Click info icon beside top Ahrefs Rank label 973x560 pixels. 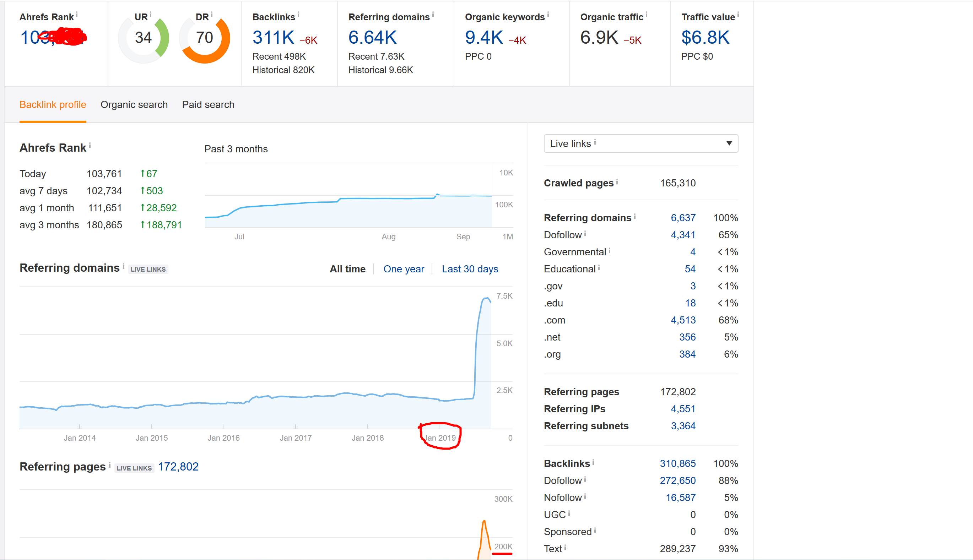pos(77,15)
